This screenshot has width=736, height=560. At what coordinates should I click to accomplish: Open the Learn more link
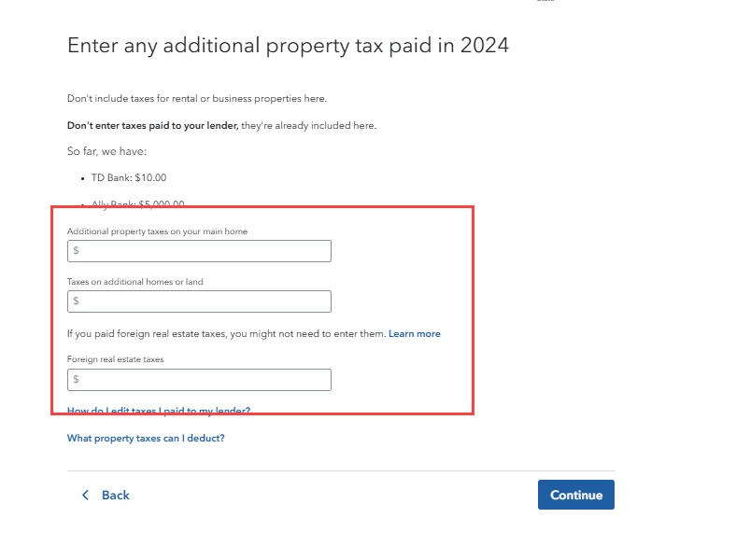[x=414, y=333]
